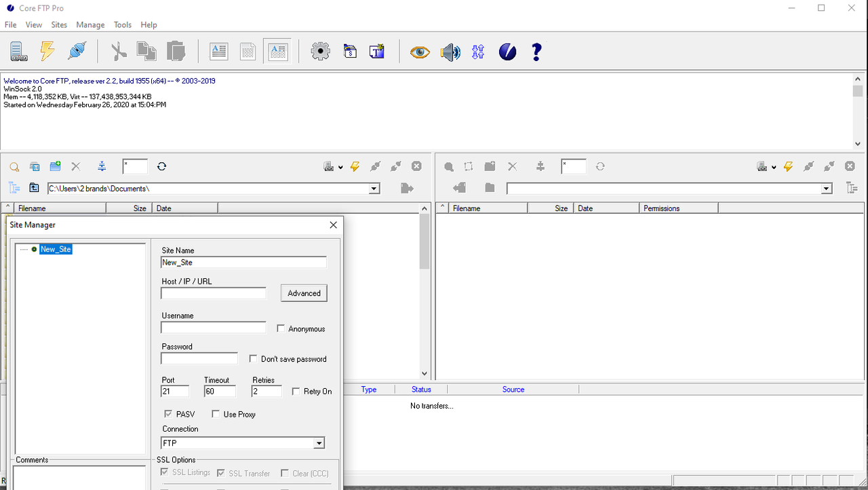Go up one directory in local pane

(34, 188)
